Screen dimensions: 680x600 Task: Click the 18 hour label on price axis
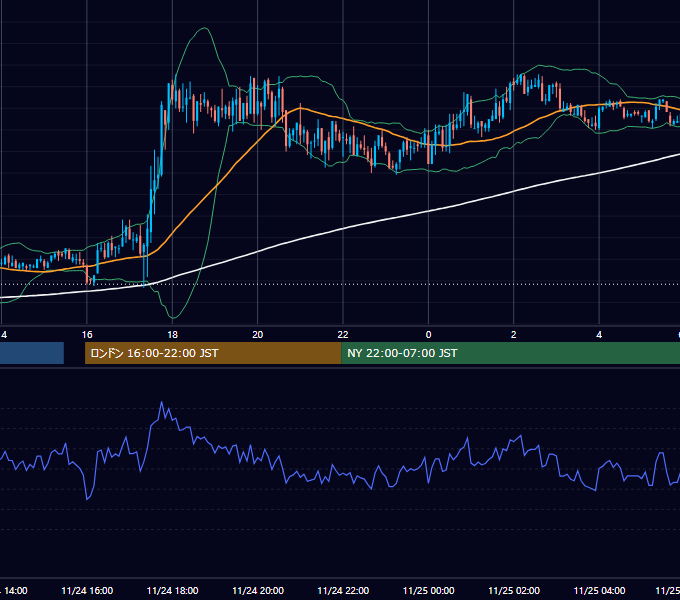[x=173, y=335]
